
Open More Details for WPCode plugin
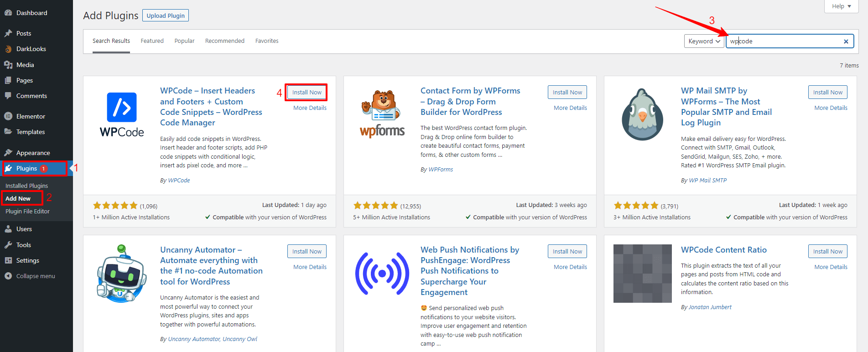(310, 108)
